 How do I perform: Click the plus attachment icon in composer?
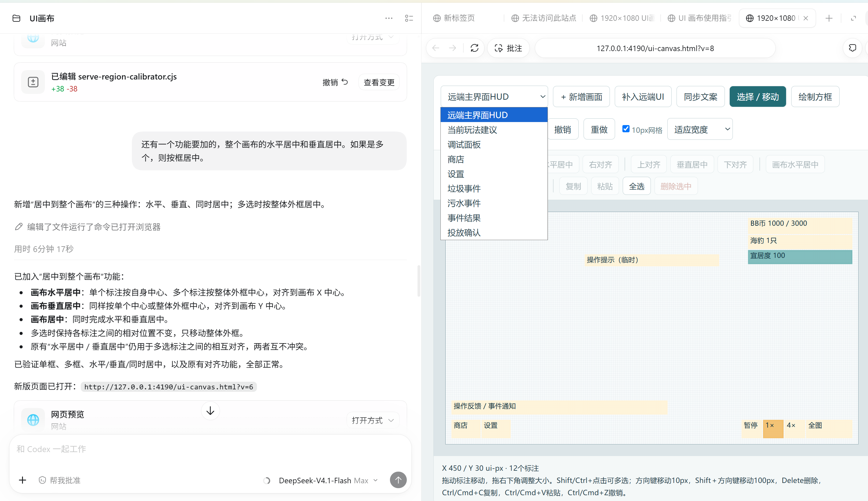coord(22,480)
